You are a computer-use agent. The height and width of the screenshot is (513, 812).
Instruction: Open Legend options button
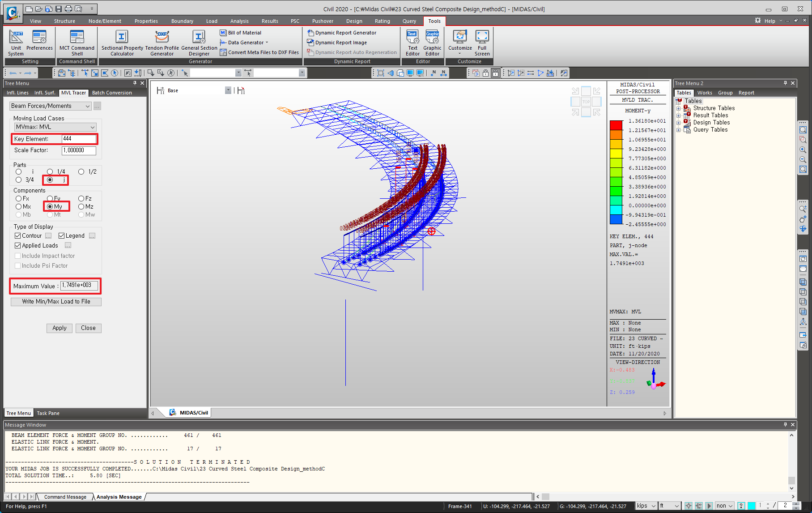click(x=92, y=236)
